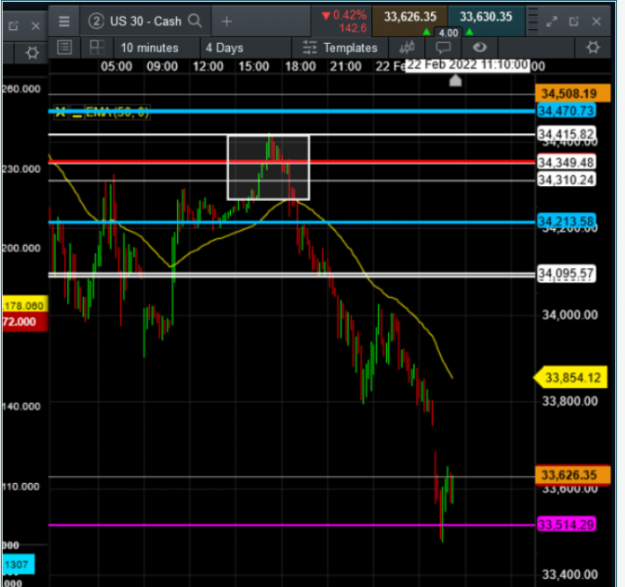Select the blue 34,213.58 price tag

click(x=566, y=221)
